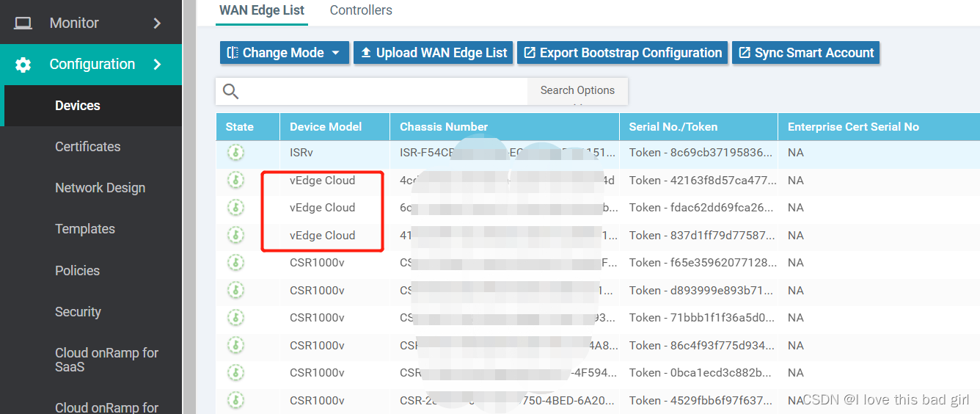Open the Change Mode dropdown

coord(285,53)
